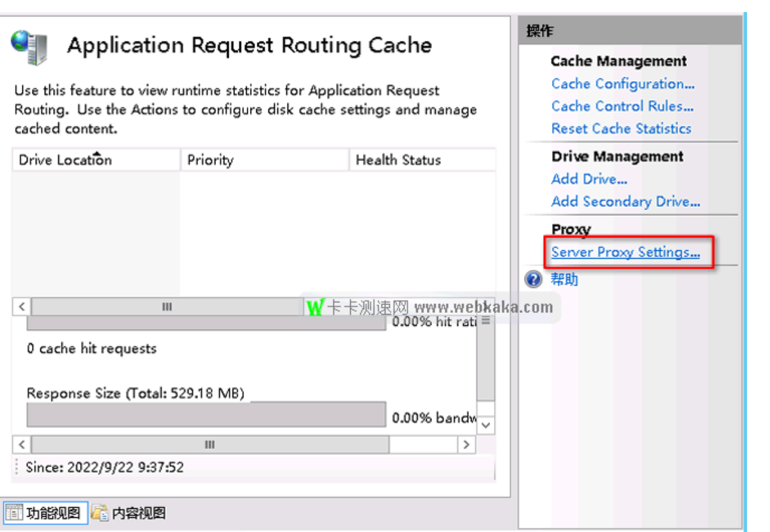770x532 pixels.
Task: Open Server Proxy Settings
Action: (625, 252)
